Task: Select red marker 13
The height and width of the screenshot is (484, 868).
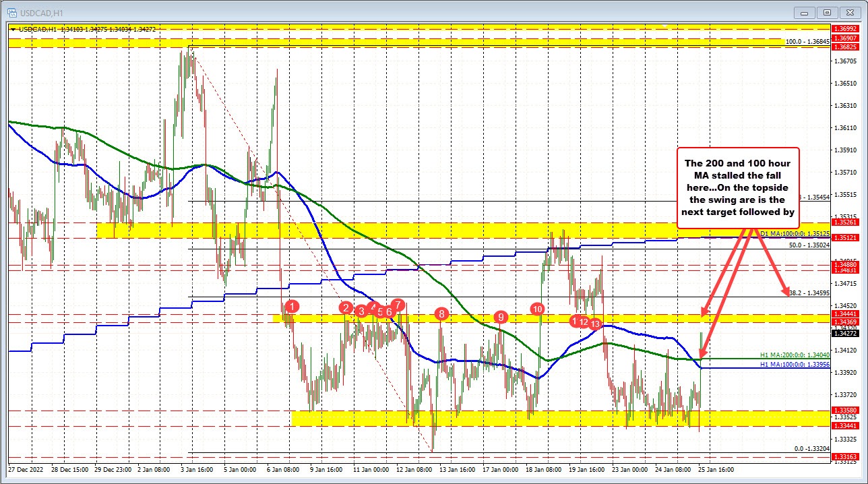Action: [x=594, y=324]
